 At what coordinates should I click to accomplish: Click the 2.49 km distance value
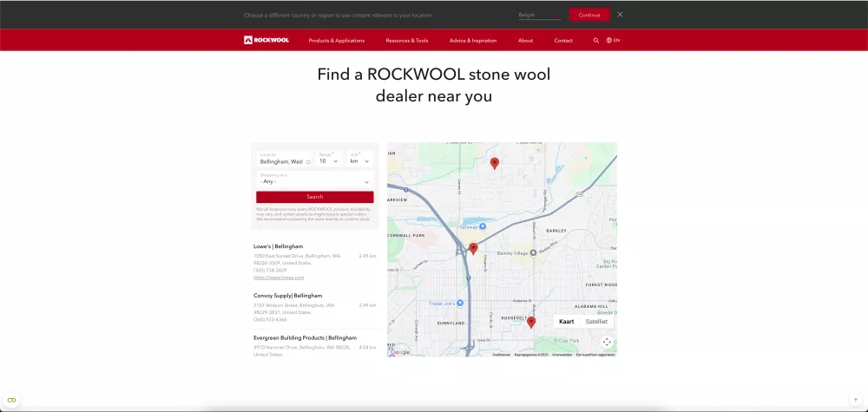pyautogui.click(x=367, y=305)
